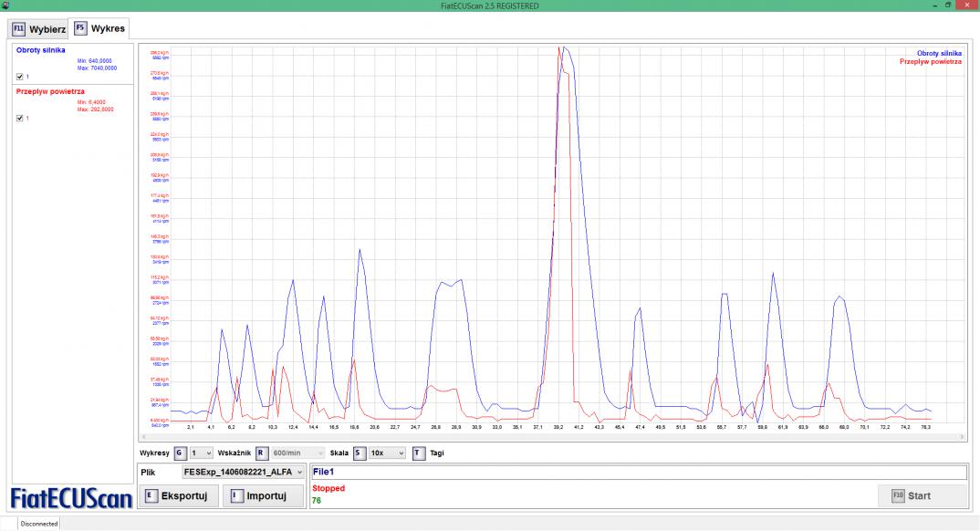Expand the Plik file selection dropdown
980x531 pixels.
(x=243, y=473)
